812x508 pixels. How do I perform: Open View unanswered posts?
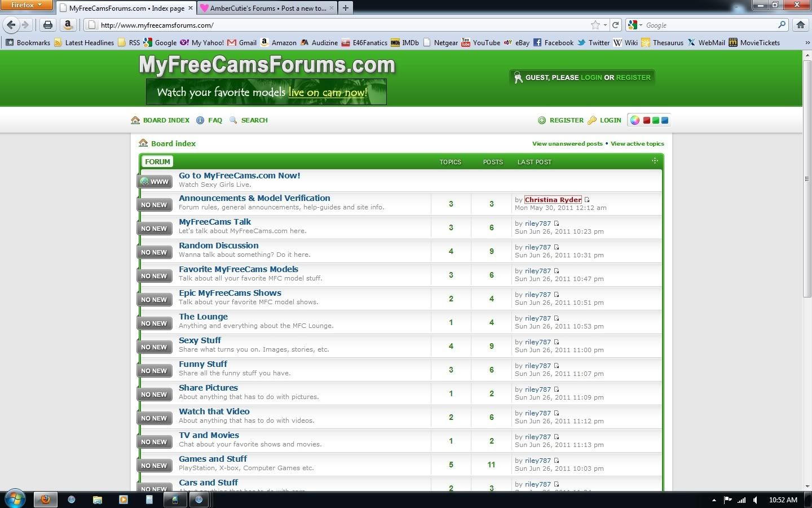pos(567,143)
